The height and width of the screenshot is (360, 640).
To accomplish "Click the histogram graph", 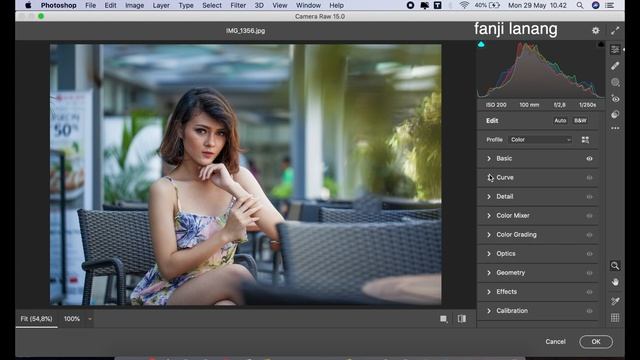I will 541,69.
